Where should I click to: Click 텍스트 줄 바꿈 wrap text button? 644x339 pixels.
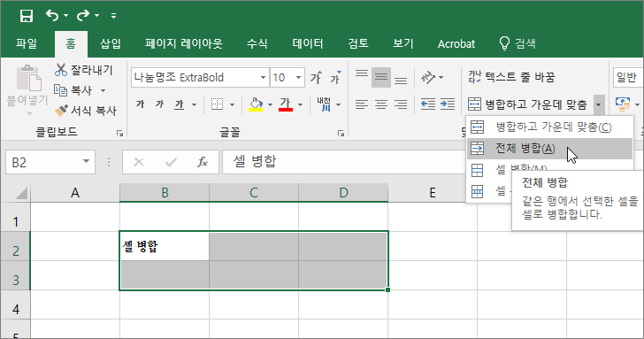point(511,77)
